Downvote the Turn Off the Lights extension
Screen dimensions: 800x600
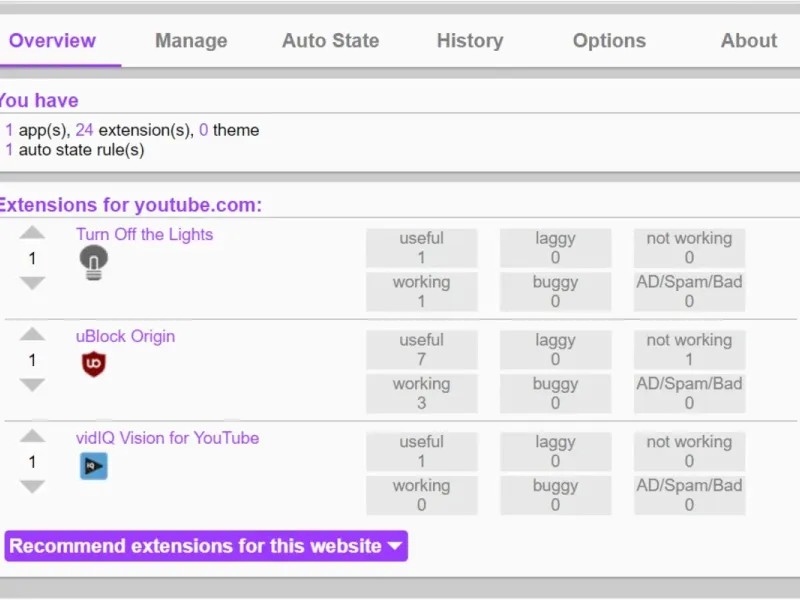point(33,283)
